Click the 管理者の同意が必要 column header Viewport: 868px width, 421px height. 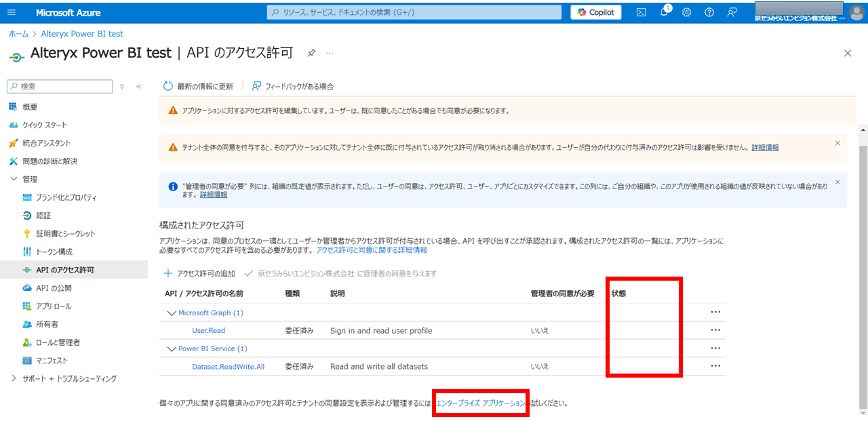pos(562,294)
